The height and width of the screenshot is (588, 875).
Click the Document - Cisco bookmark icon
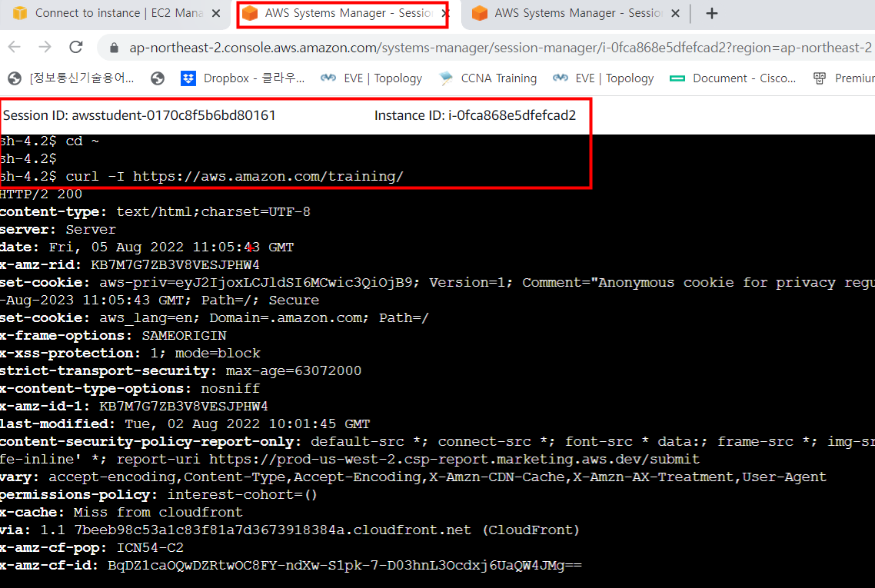(677, 78)
